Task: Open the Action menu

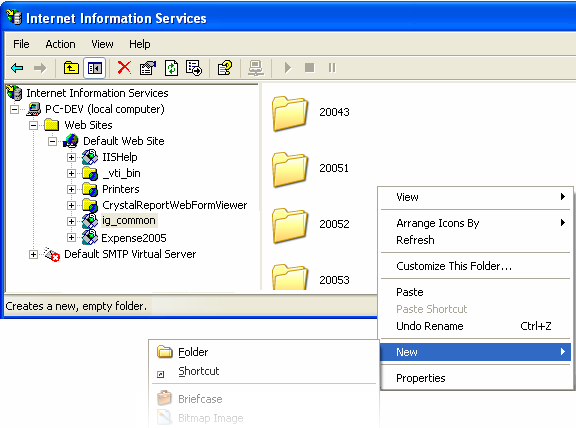Action: [x=60, y=44]
